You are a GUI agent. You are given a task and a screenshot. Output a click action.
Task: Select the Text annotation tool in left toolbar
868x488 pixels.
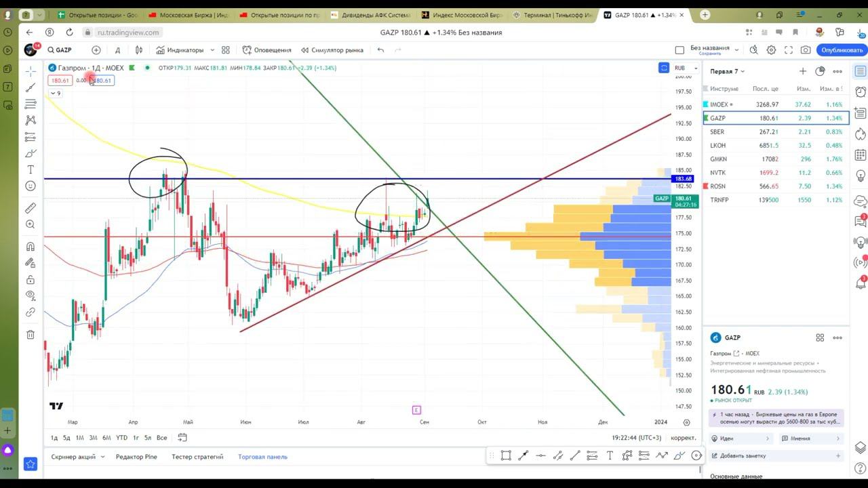click(x=31, y=169)
